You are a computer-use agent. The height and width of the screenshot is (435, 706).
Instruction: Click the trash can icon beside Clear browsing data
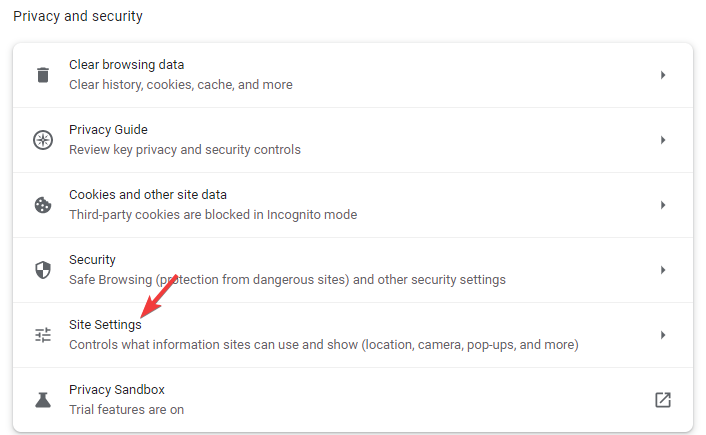point(43,75)
